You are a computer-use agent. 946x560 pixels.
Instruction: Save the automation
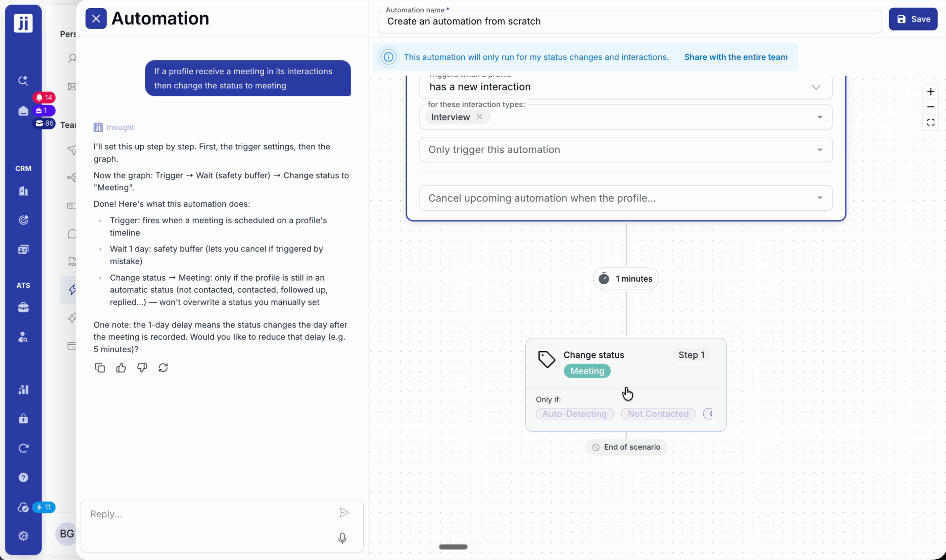tap(913, 19)
